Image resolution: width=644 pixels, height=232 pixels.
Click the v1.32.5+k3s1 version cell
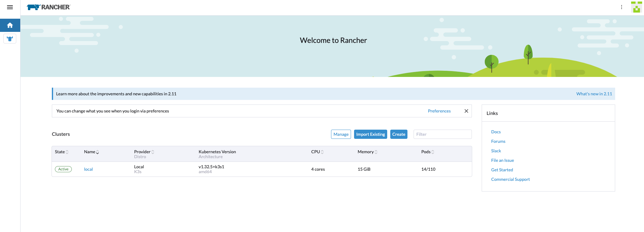tap(211, 167)
